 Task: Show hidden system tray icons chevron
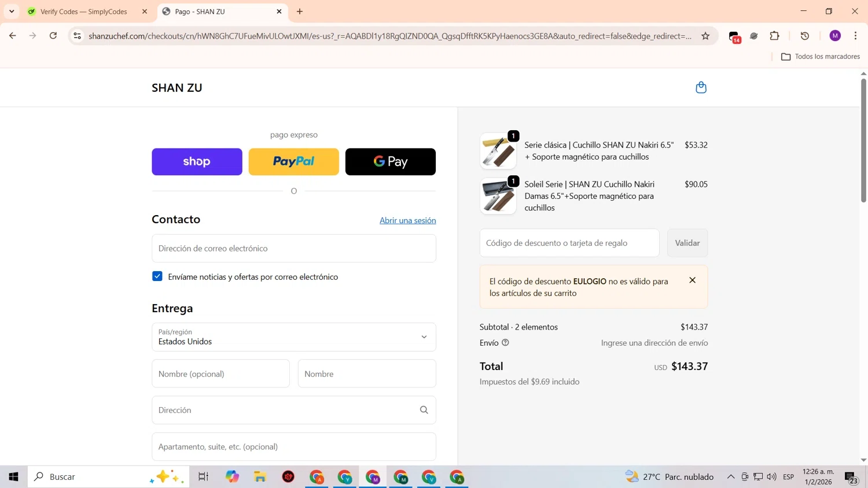731,477
